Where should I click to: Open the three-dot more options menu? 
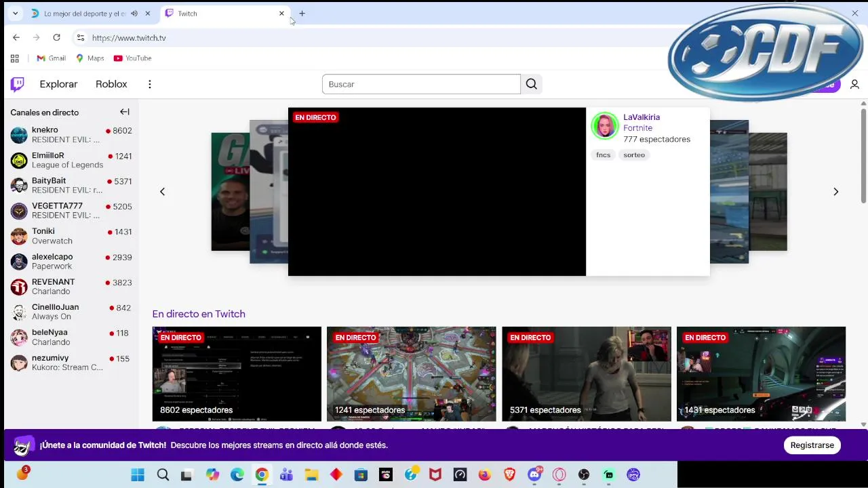tap(150, 84)
